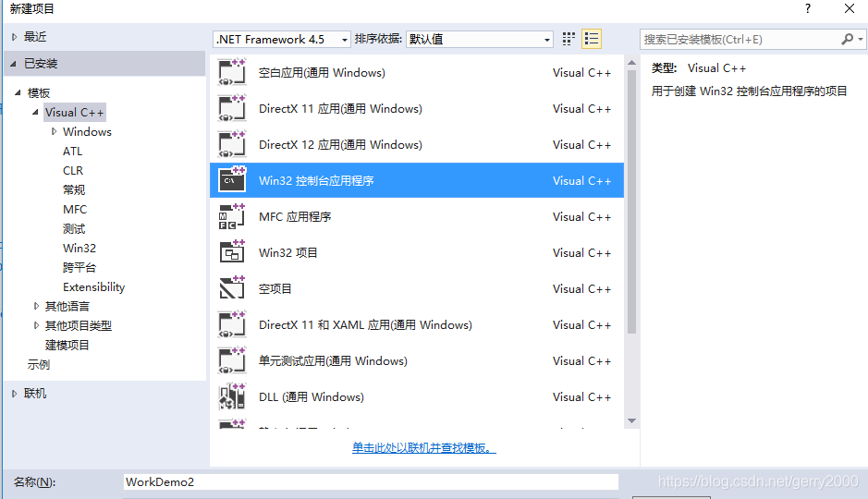Select the 建模项目 tree item
868x499 pixels.
coord(67,346)
